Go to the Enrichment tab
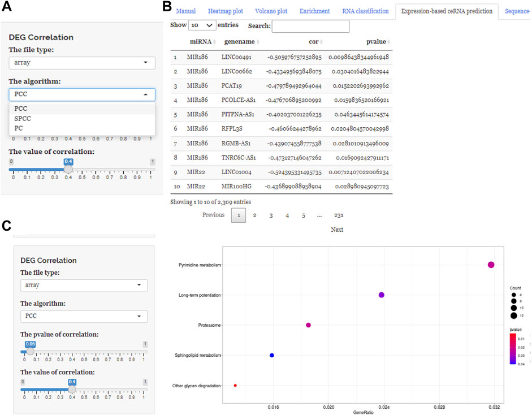Viewport: 532px width, 415px height. 314,11
